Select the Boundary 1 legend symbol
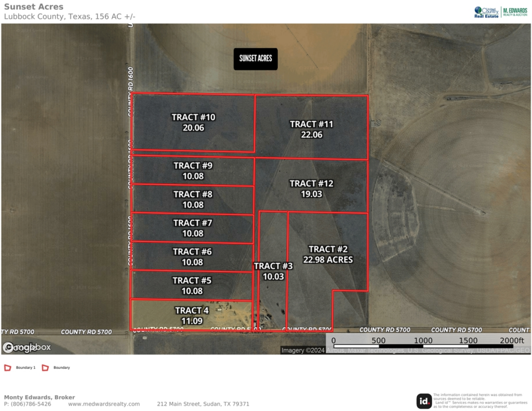The image size is (532, 411). tap(7, 367)
